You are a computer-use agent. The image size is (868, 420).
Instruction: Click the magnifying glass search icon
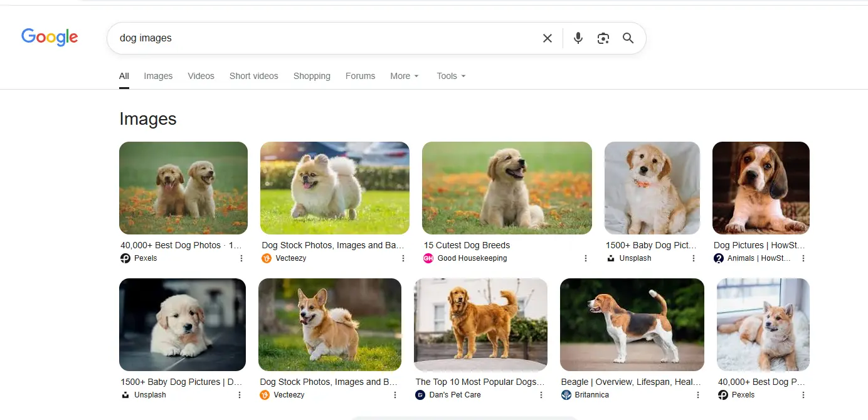pyautogui.click(x=628, y=38)
